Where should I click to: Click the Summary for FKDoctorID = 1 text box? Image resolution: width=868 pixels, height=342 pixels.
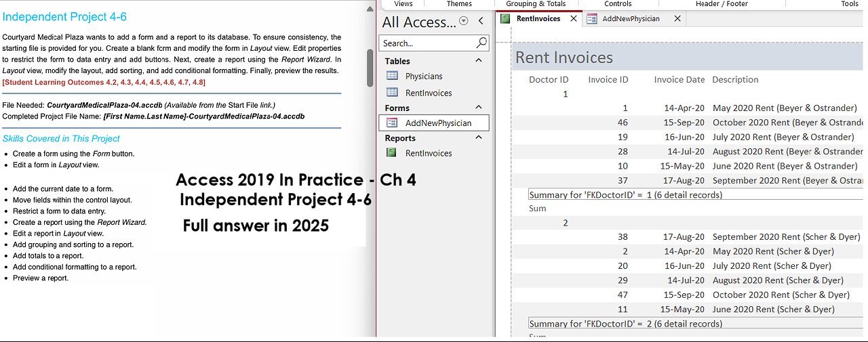(696, 194)
